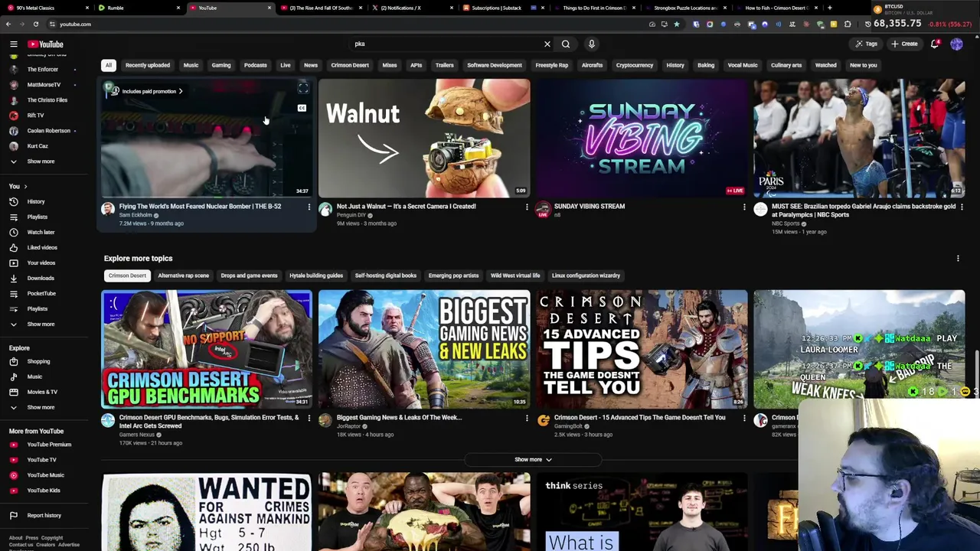Toggle captions on the B-52 preview

[302, 108]
